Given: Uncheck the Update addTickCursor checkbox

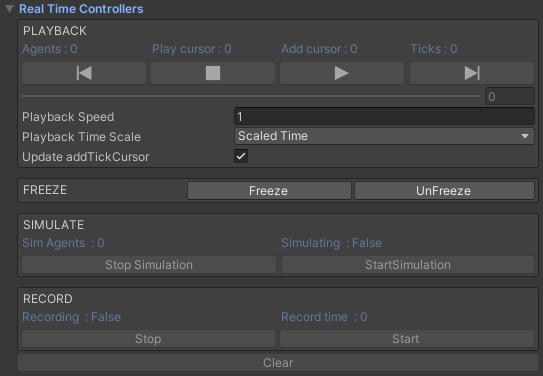Looking at the screenshot, I should click(x=241, y=156).
